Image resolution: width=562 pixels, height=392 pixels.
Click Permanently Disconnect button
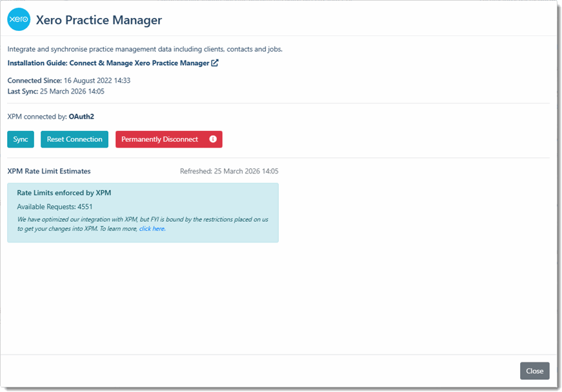(x=169, y=139)
